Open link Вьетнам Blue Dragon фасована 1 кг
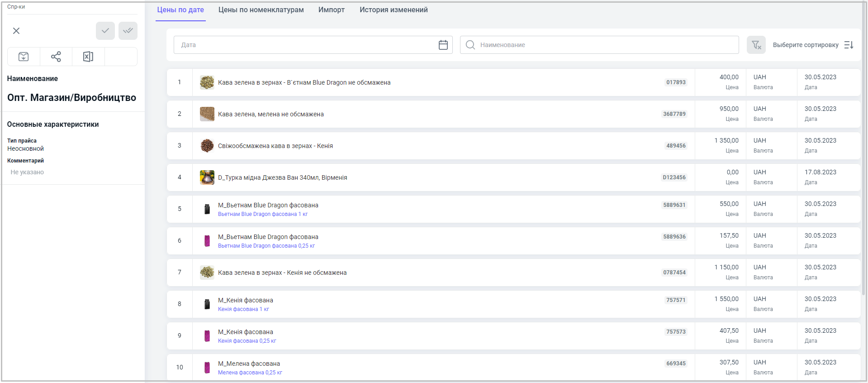868x383 pixels. point(263,214)
